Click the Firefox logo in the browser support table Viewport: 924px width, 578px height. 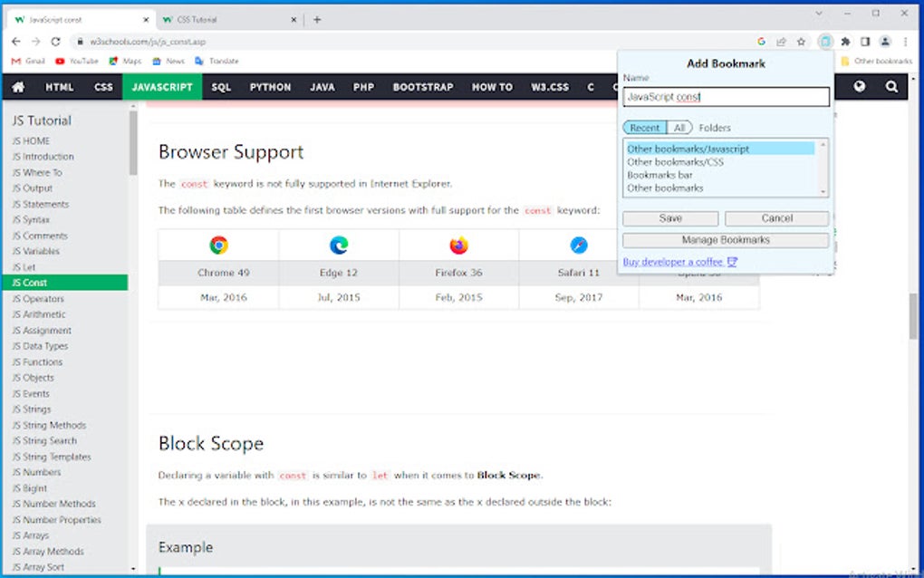coord(457,244)
